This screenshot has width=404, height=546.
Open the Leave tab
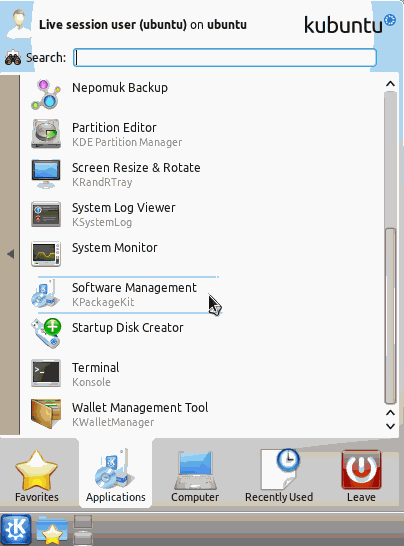tap(361, 476)
